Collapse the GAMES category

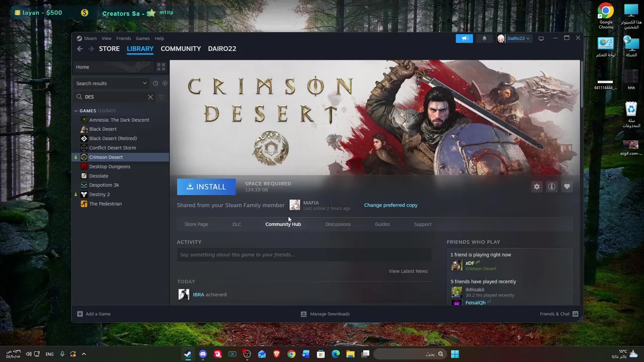click(x=76, y=111)
